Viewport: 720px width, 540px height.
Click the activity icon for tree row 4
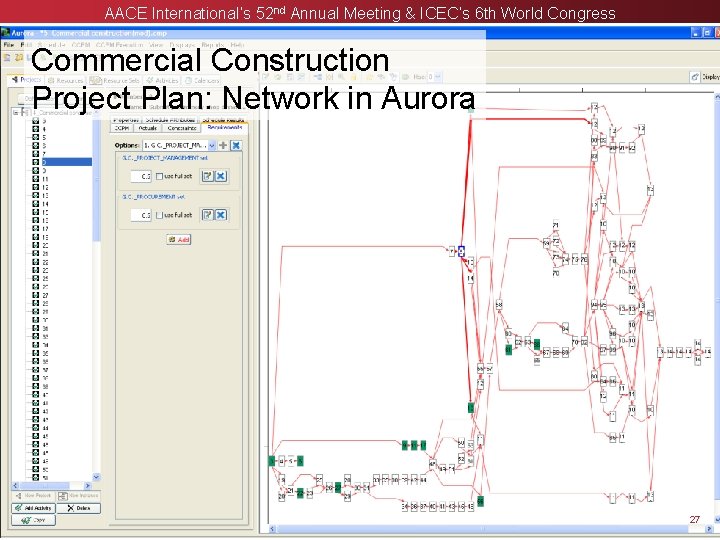click(36, 129)
